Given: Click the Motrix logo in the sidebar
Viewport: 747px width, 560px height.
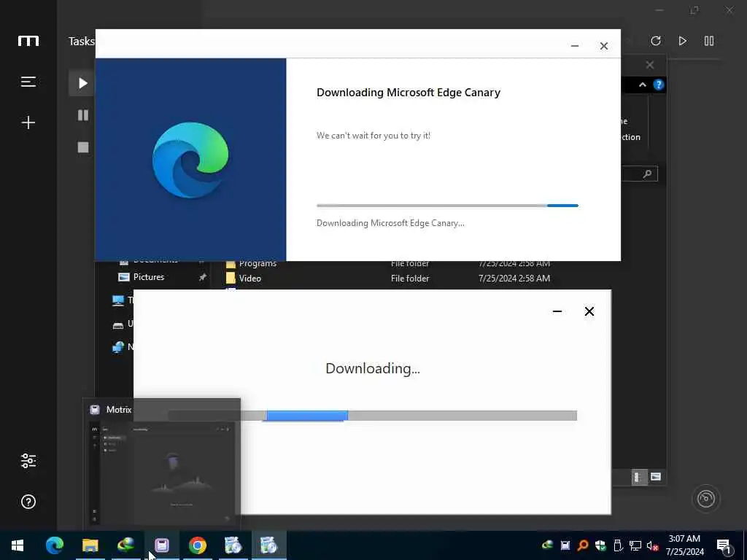Looking at the screenshot, I should point(28,41).
